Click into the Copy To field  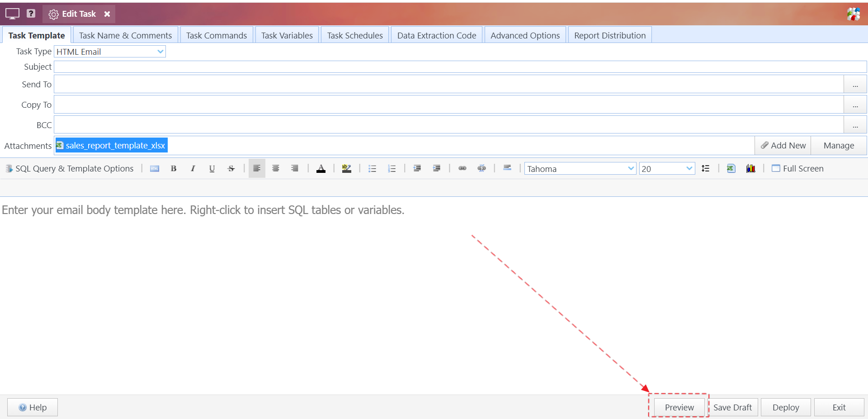(x=449, y=105)
